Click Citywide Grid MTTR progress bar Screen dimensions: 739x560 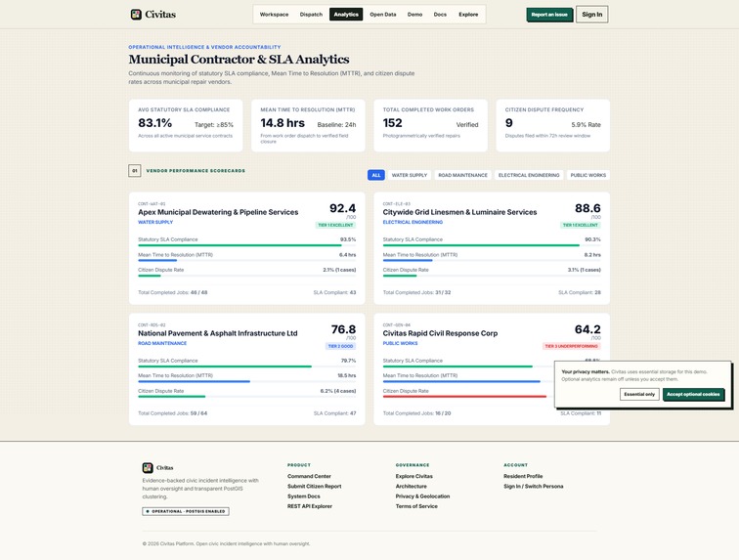point(492,261)
